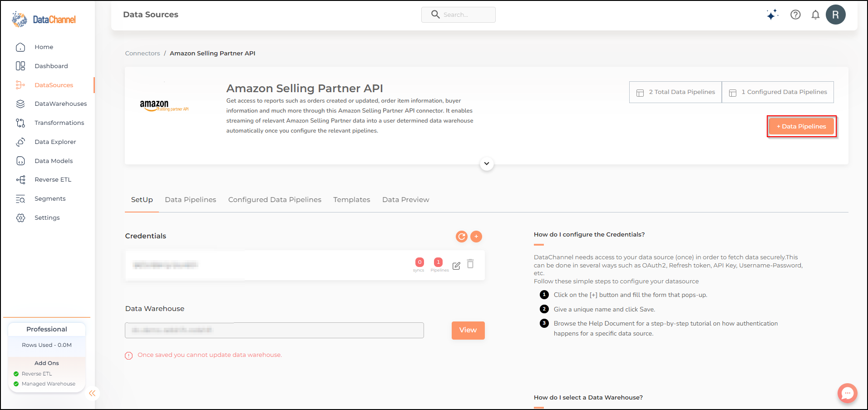Screen dimensions: 868x410
Task: Click 'How do I configure the Credentials?' heading
Action: 589,235
